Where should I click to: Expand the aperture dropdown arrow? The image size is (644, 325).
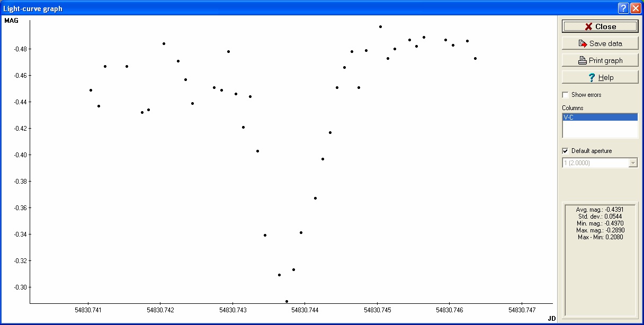point(633,163)
